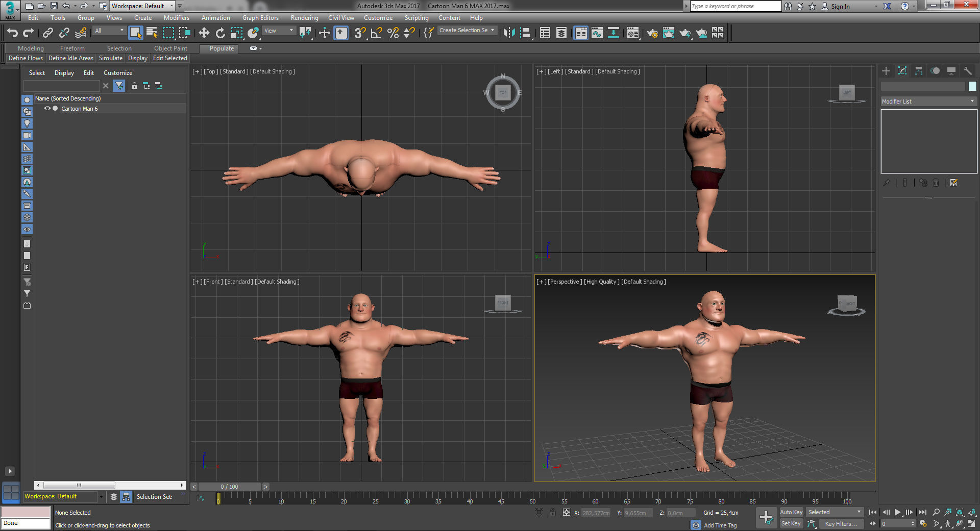This screenshot has height=531, width=980.
Task: Click the Define Flows button
Action: [26, 58]
